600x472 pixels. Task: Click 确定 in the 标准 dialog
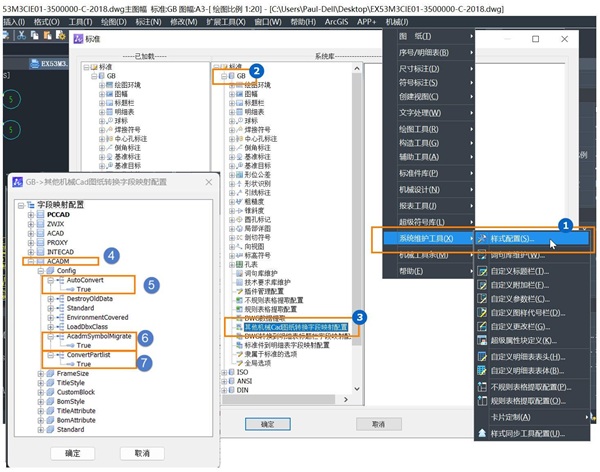coord(267,424)
